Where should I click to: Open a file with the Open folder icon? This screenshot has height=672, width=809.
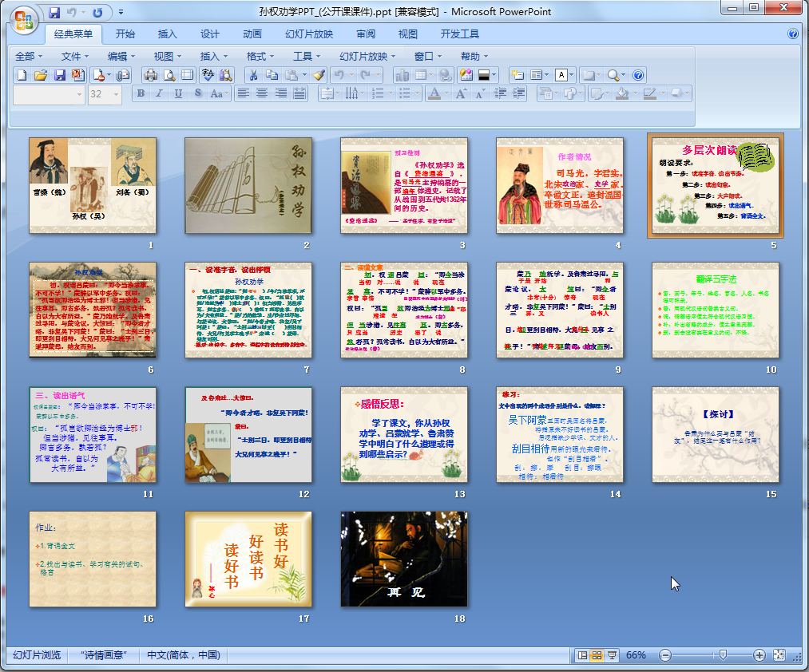[x=40, y=75]
